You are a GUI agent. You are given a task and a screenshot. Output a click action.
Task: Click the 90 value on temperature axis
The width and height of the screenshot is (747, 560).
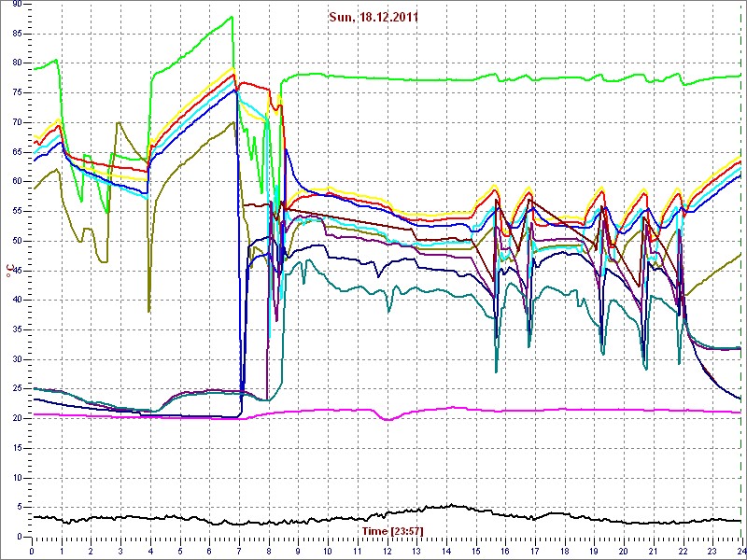point(17,4)
